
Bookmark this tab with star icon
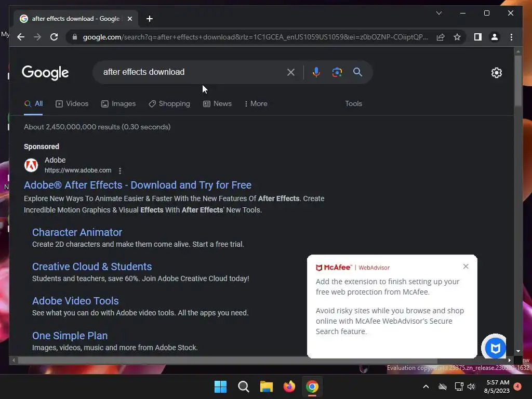pos(457,37)
